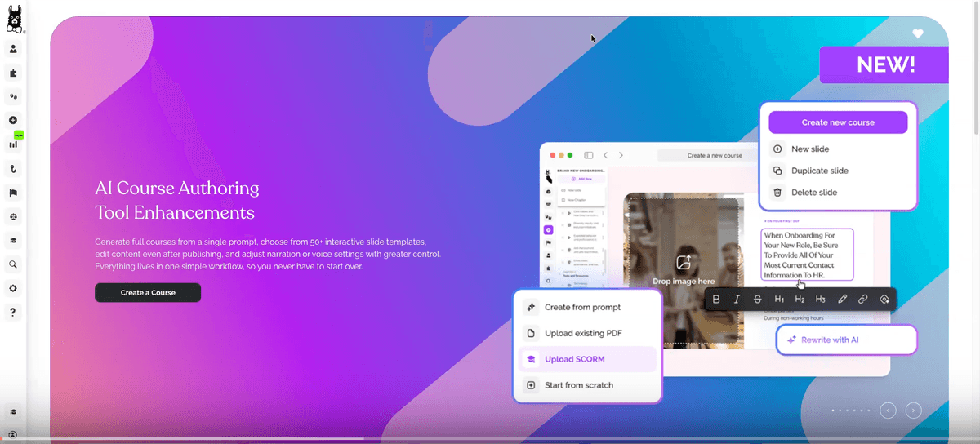Click the H3 heading icon in formatting toolbar
The width and height of the screenshot is (980, 444).
point(821,300)
